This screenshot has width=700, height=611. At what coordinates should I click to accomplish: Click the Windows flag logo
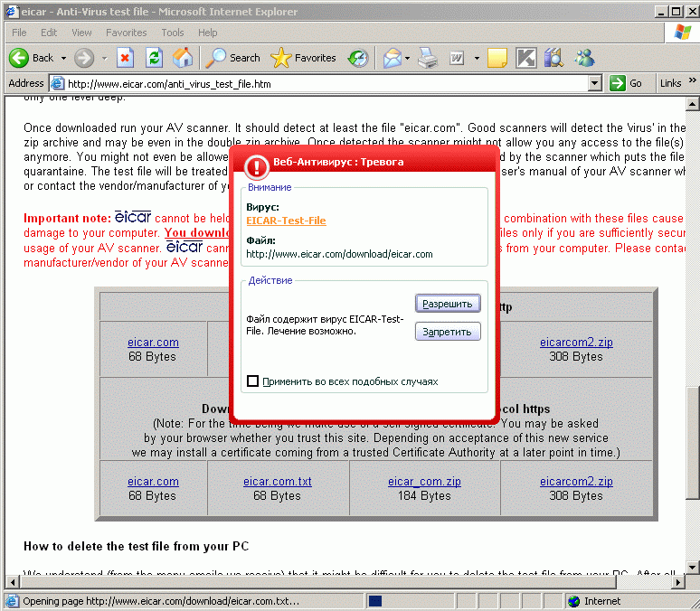683,33
